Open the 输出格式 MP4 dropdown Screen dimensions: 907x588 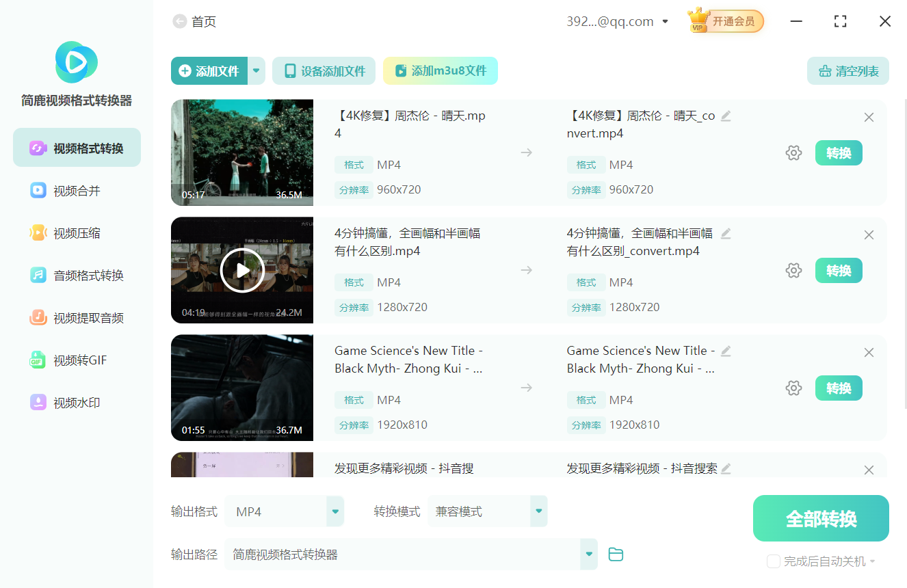[x=334, y=511]
